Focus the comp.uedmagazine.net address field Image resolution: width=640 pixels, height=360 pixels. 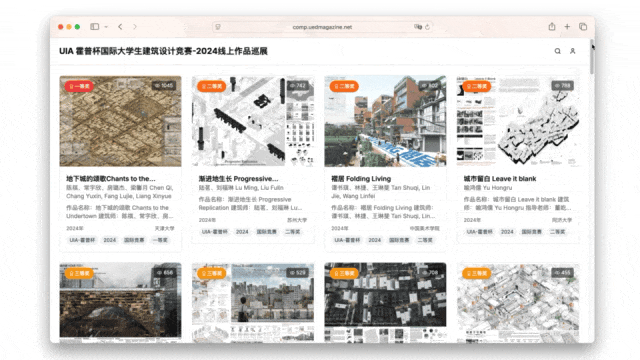tap(322, 27)
